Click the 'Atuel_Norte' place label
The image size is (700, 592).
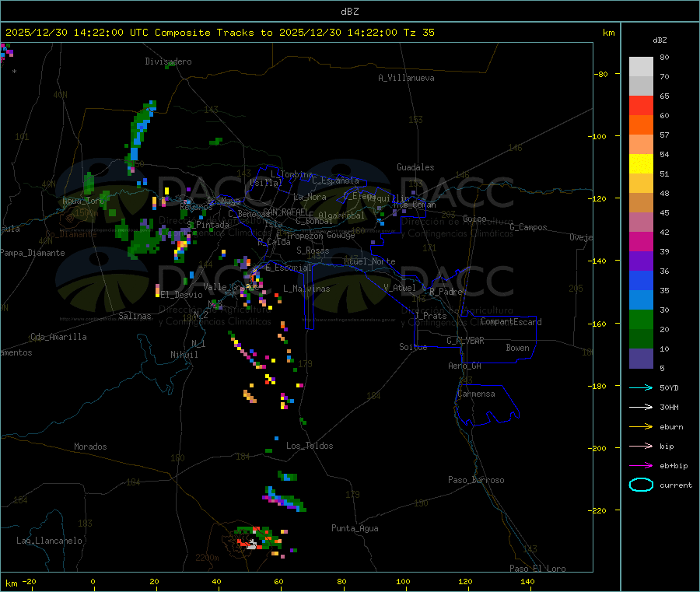point(369,261)
